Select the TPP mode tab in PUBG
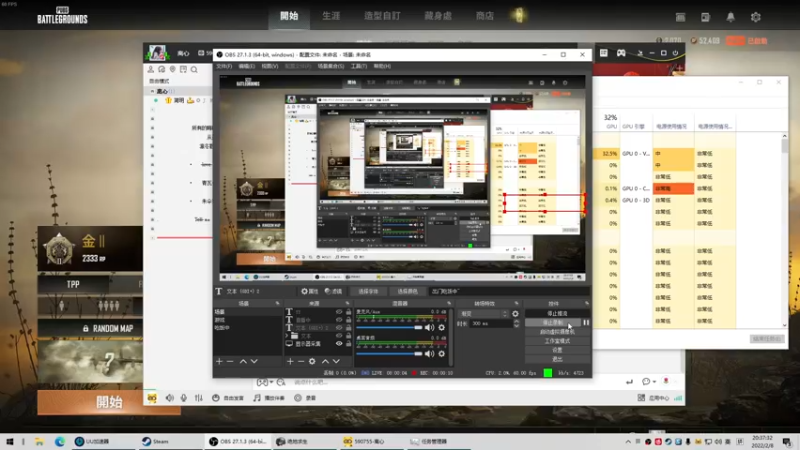Viewport: 800px width, 450px height. 73,284
